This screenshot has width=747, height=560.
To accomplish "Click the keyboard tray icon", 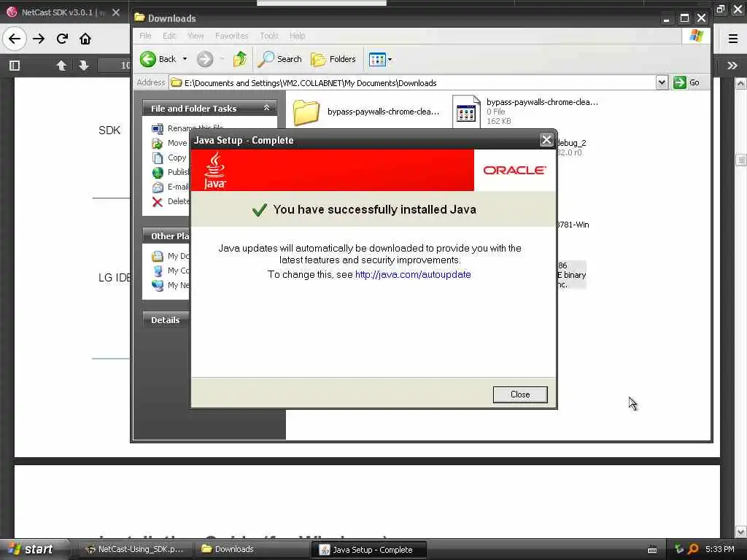I will 652,550.
